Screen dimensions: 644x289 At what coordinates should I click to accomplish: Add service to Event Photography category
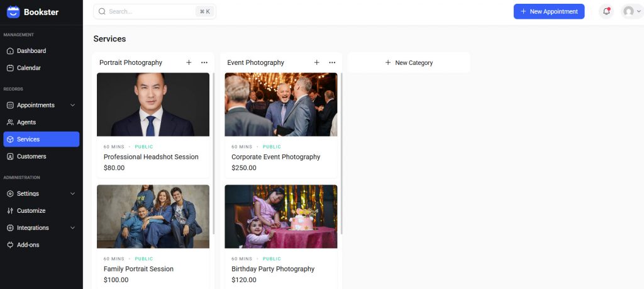click(x=316, y=62)
